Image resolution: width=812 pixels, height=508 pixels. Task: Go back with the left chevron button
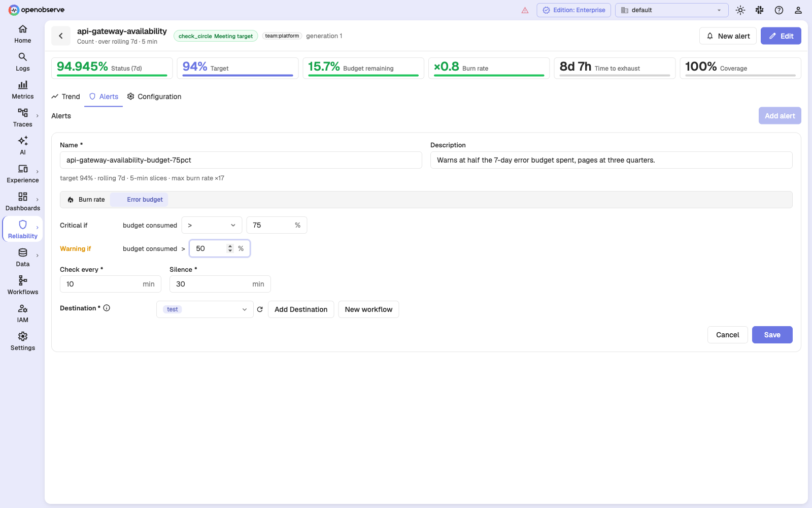click(61, 36)
